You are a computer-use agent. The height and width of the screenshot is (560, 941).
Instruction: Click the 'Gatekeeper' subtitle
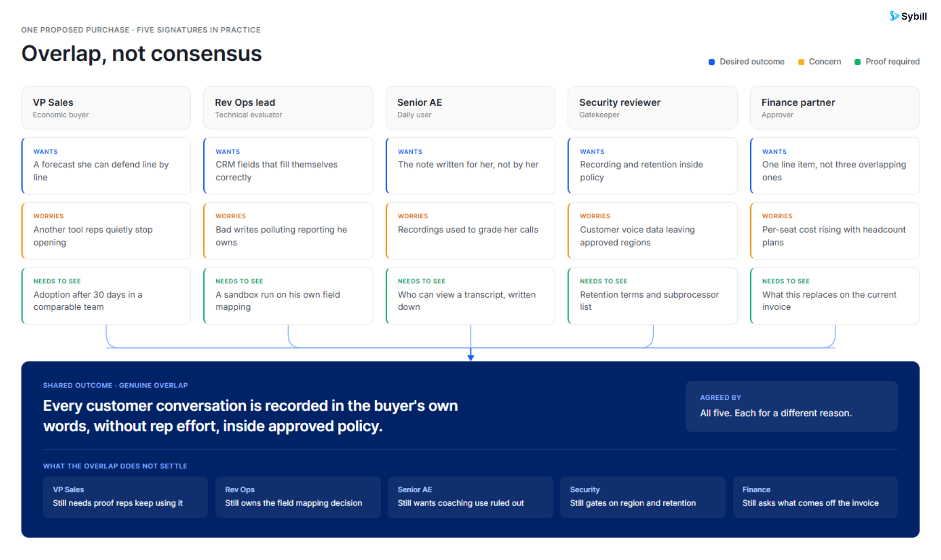click(599, 115)
